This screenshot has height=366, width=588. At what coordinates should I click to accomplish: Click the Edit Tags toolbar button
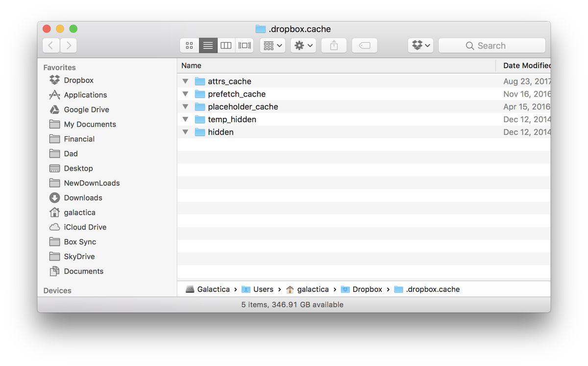[365, 46]
